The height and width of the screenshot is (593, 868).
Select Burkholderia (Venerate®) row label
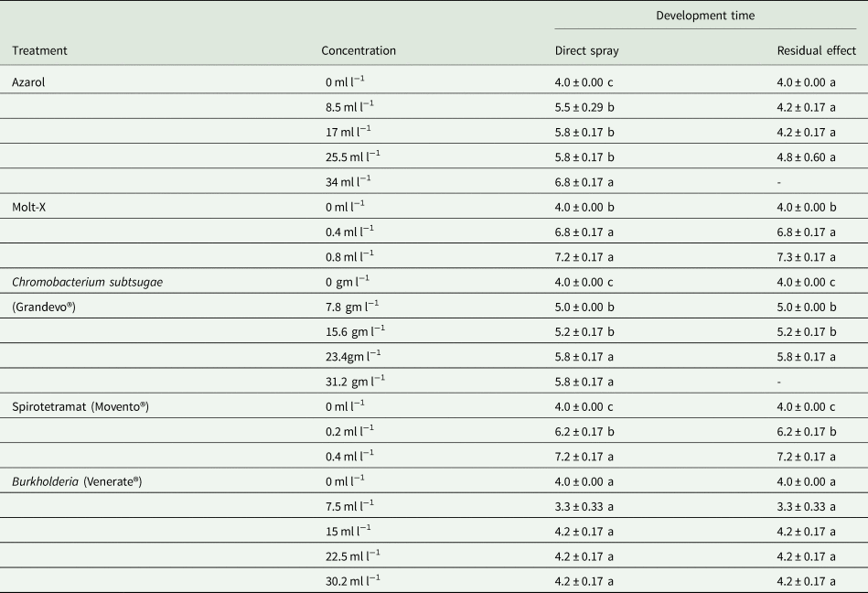[x=77, y=481]
